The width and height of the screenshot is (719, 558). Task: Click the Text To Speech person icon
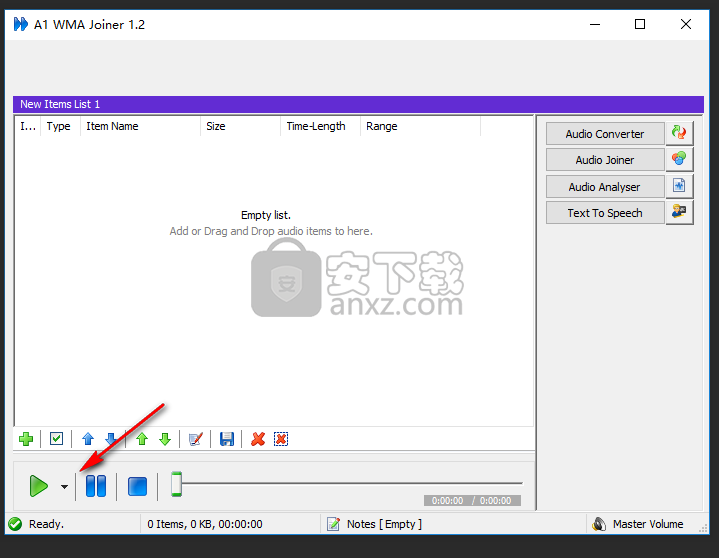click(x=679, y=211)
